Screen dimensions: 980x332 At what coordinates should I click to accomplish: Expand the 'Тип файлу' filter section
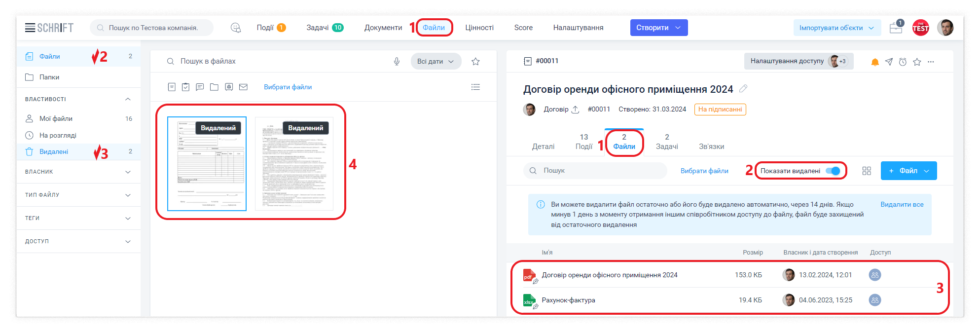78,195
